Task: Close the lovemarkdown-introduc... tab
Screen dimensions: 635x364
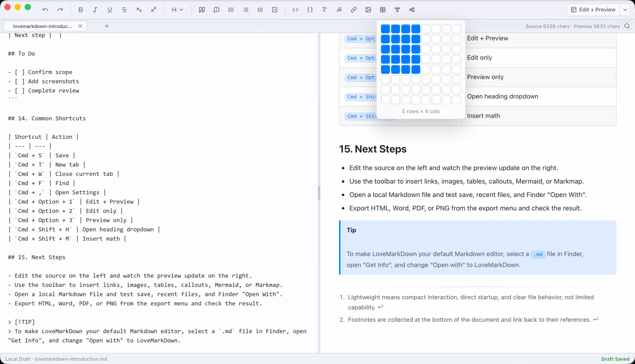Action: 80,26
